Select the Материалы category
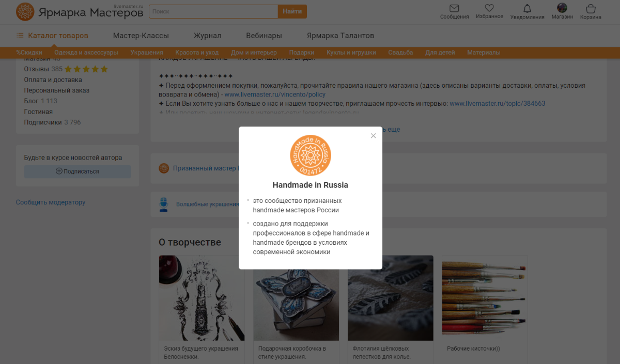Viewport: 620px width, 364px height. 484,53
